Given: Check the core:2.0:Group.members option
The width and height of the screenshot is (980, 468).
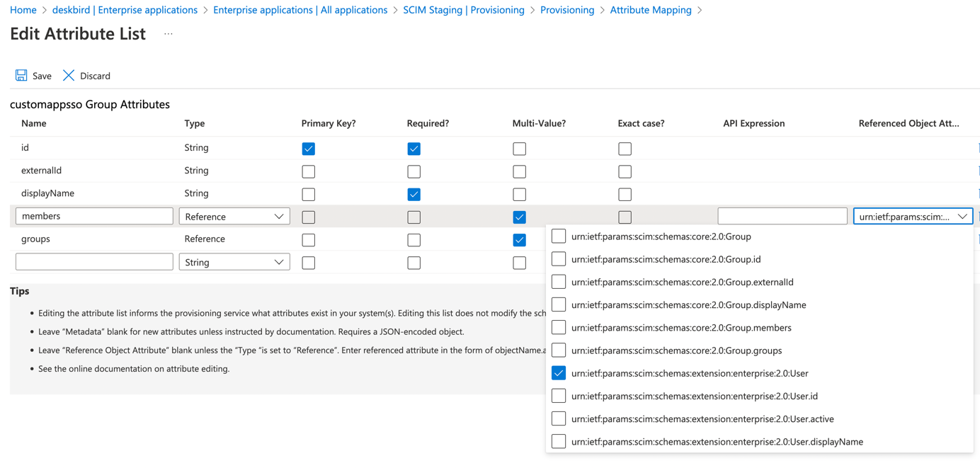Looking at the screenshot, I should coord(559,327).
